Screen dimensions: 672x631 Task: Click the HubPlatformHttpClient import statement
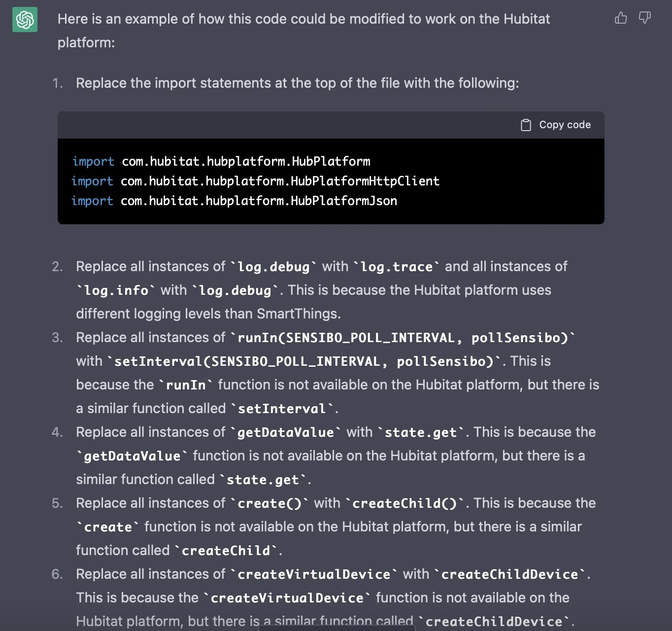coord(255,181)
